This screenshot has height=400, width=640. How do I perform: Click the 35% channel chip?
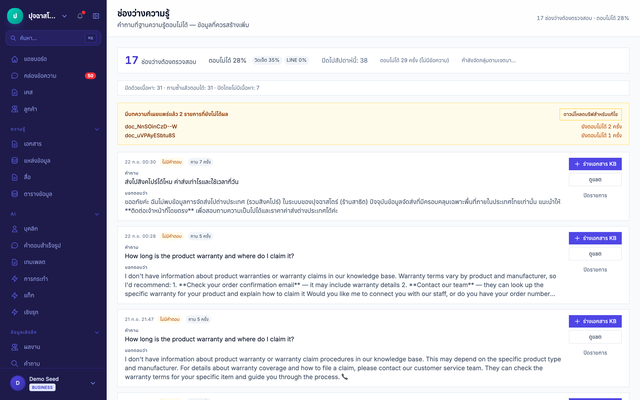pyautogui.click(x=267, y=60)
